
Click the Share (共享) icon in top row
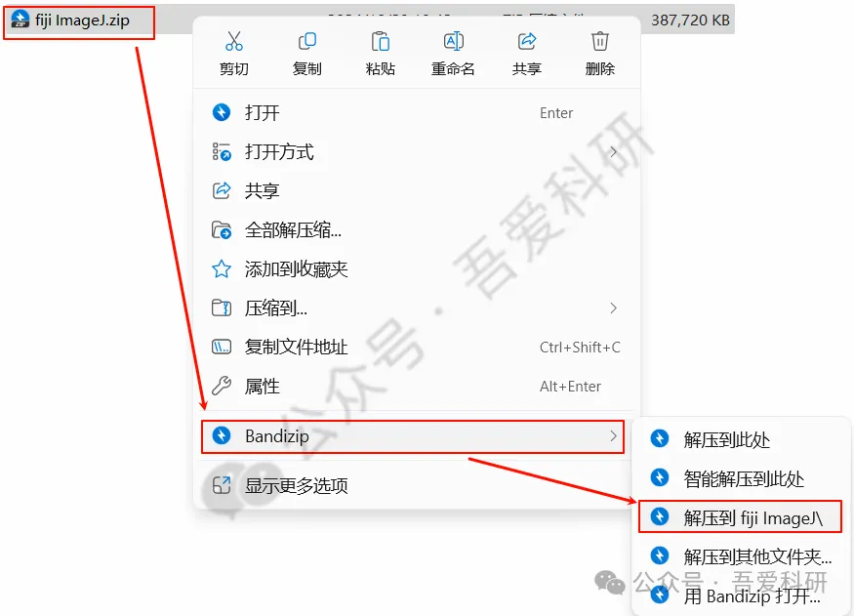527,41
